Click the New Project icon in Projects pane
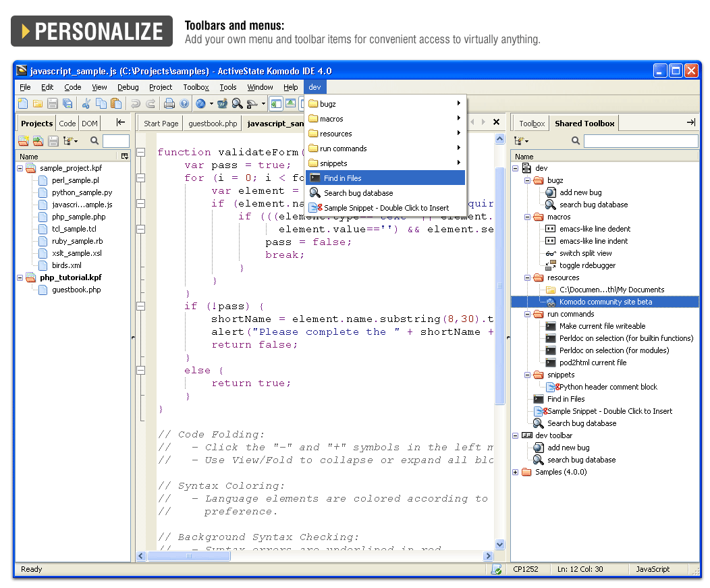710x588 pixels. [23, 141]
